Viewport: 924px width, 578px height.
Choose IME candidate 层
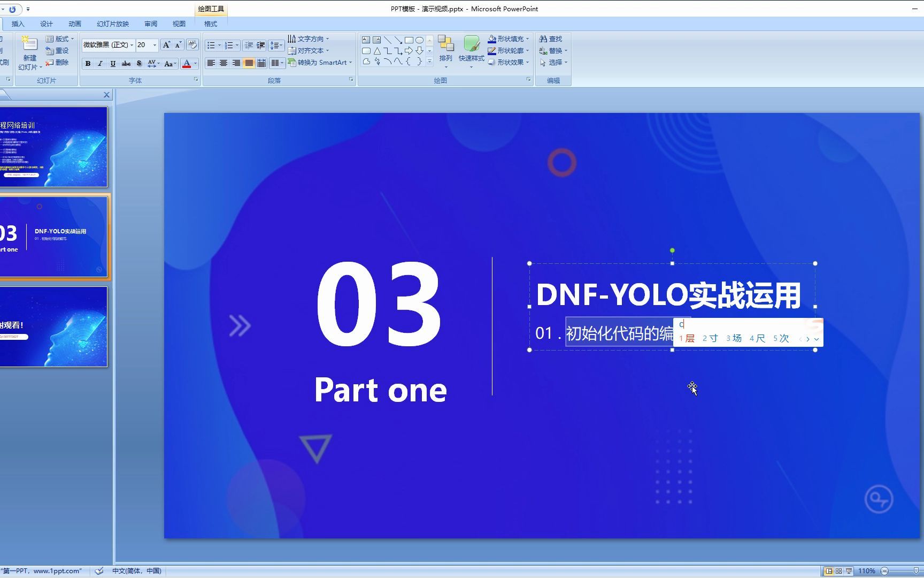tap(687, 338)
